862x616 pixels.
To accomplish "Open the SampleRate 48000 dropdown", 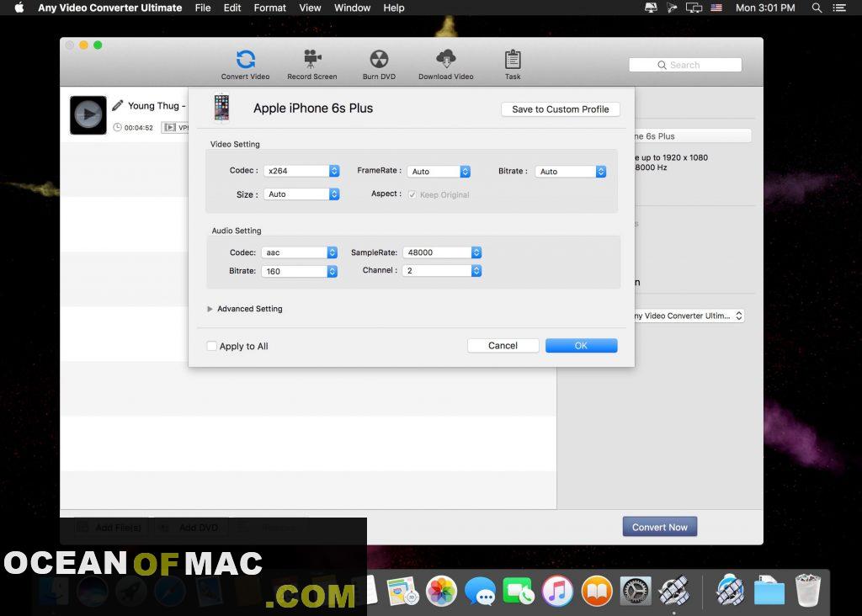I will [442, 252].
